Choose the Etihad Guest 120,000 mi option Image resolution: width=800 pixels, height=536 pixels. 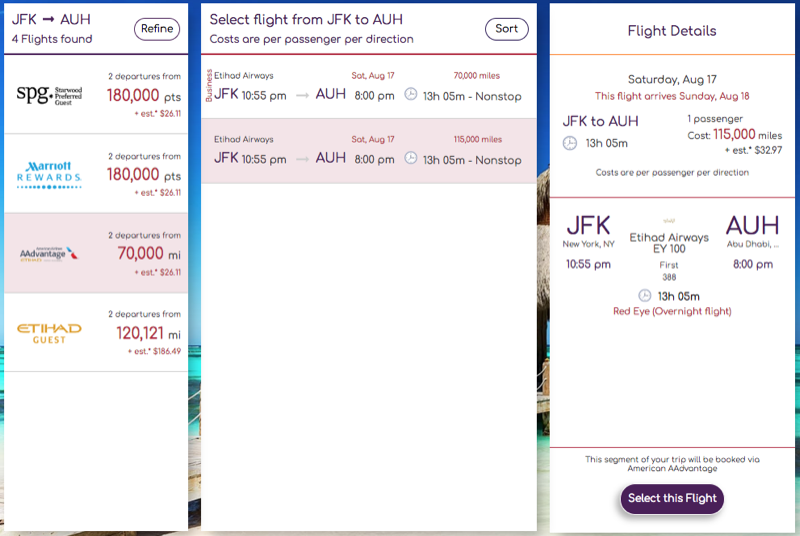[x=96, y=333]
